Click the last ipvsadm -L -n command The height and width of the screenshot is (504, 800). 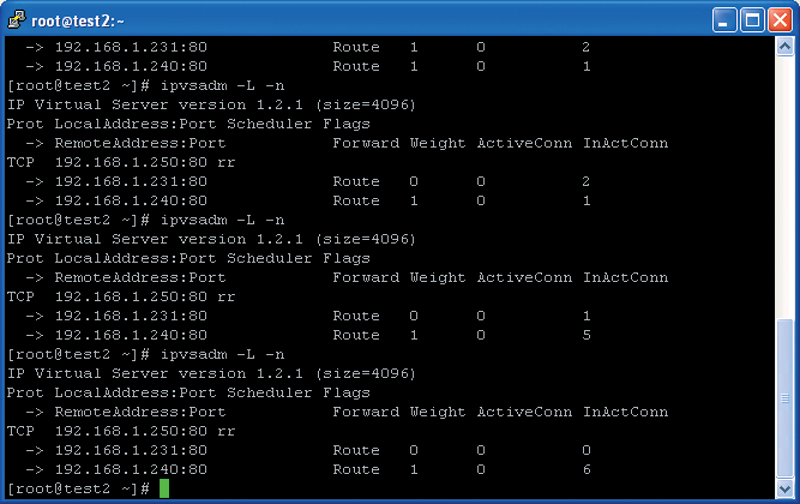pyautogui.click(x=222, y=354)
